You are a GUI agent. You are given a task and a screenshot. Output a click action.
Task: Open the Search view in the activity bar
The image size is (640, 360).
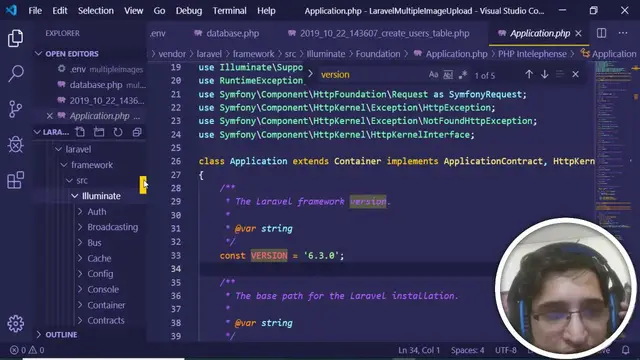(16, 74)
